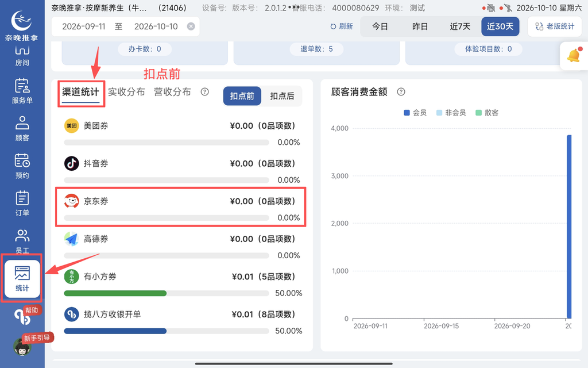The image size is (588, 368).
Task: Click the 美团券 row label
Action: [x=96, y=126]
